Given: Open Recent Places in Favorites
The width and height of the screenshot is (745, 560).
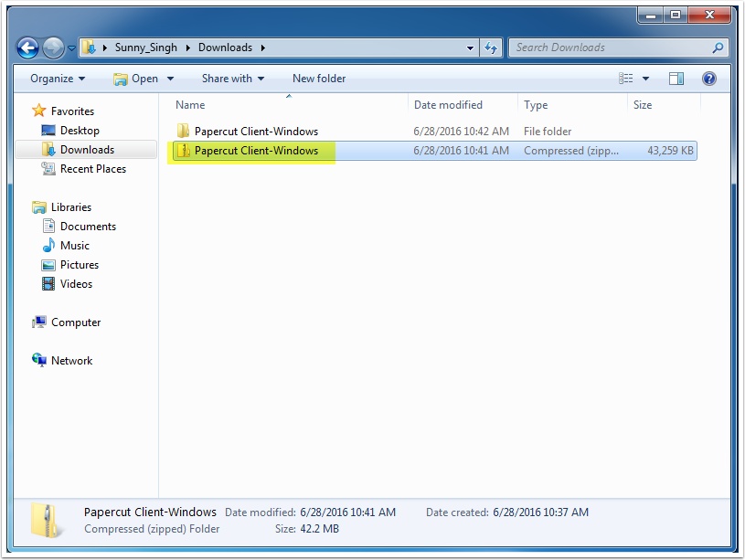Looking at the screenshot, I should tap(93, 169).
